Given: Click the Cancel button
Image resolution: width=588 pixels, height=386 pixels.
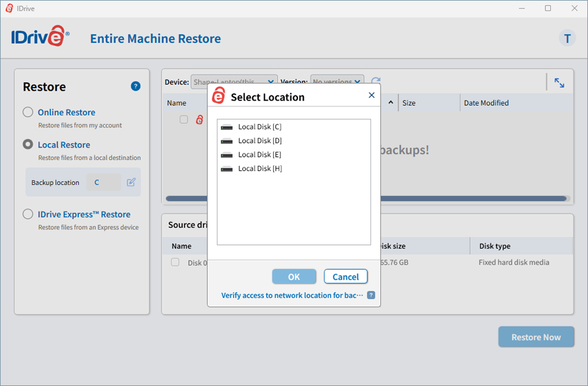Looking at the screenshot, I should point(346,276).
